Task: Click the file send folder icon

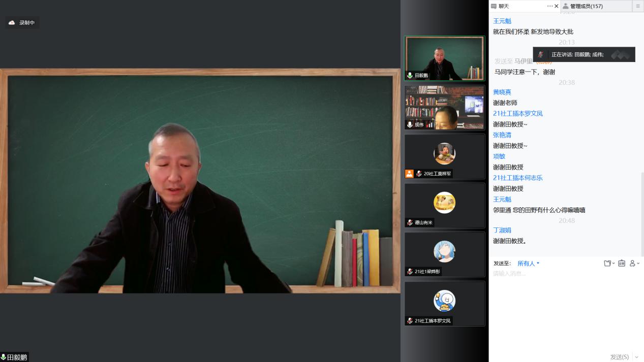Action: click(x=607, y=264)
